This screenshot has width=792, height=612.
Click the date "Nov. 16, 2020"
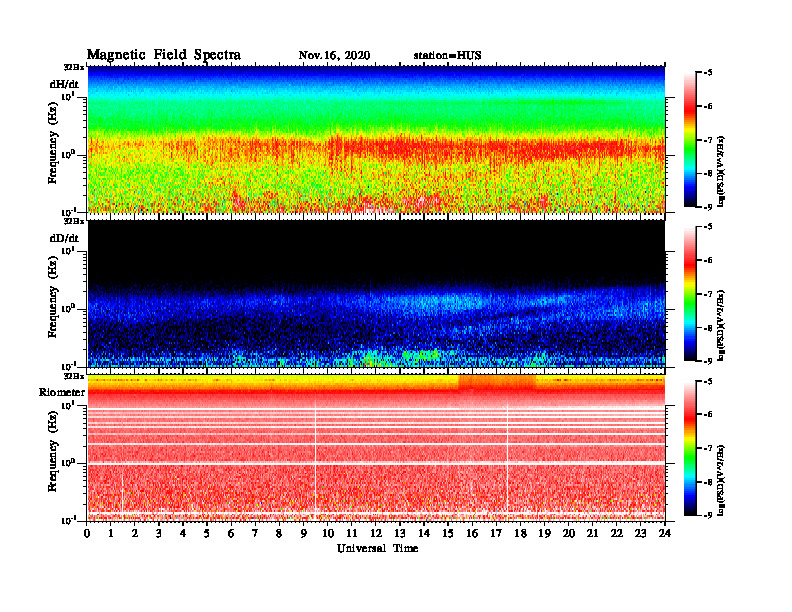click(334, 56)
